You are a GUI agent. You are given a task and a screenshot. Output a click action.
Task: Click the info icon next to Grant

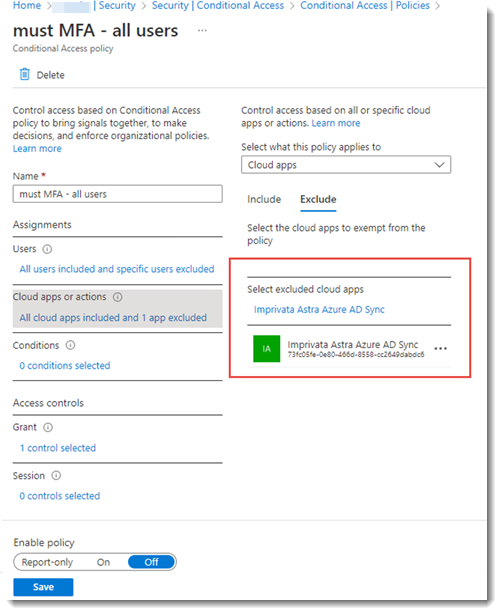click(48, 428)
